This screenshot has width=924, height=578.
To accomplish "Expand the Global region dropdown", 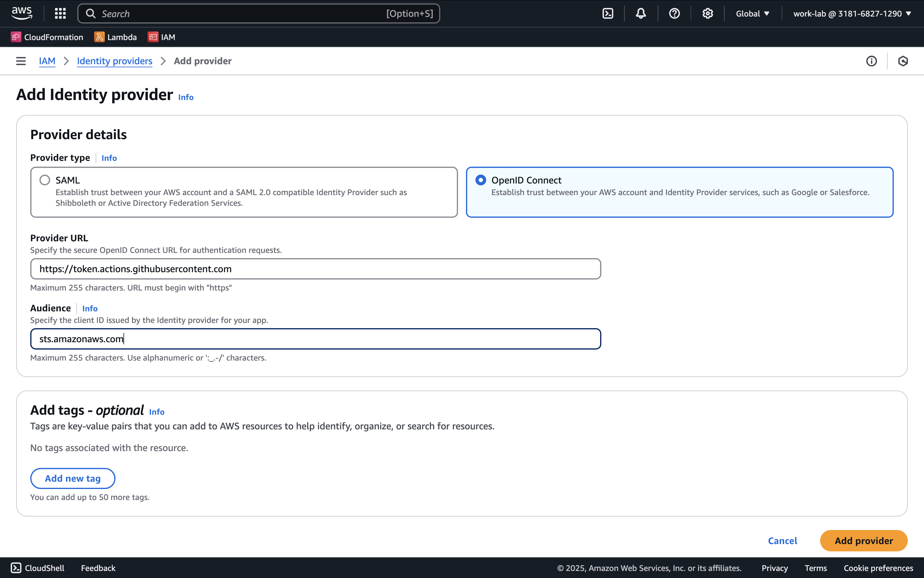I will pyautogui.click(x=752, y=13).
